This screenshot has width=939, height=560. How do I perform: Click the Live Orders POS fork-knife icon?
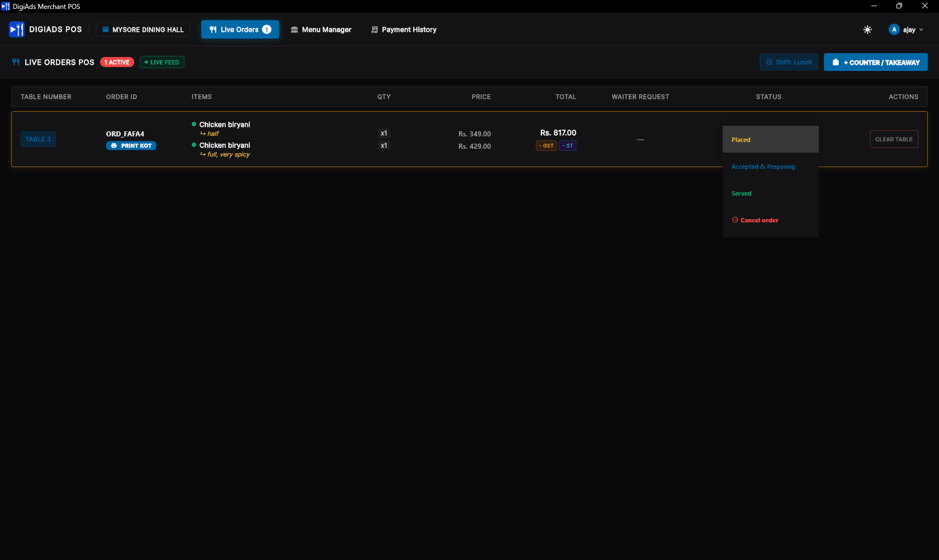coord(16,62)
